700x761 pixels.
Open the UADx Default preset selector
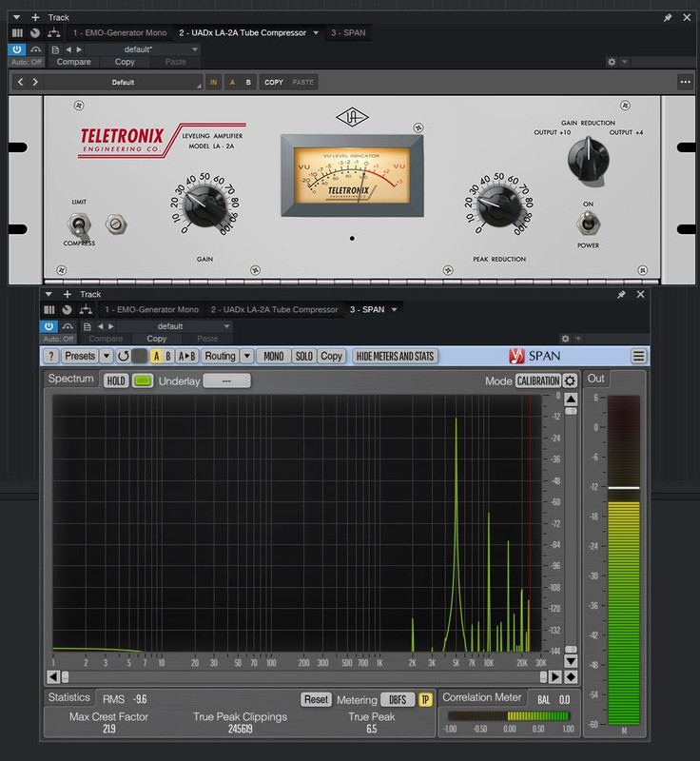point(124,83)
